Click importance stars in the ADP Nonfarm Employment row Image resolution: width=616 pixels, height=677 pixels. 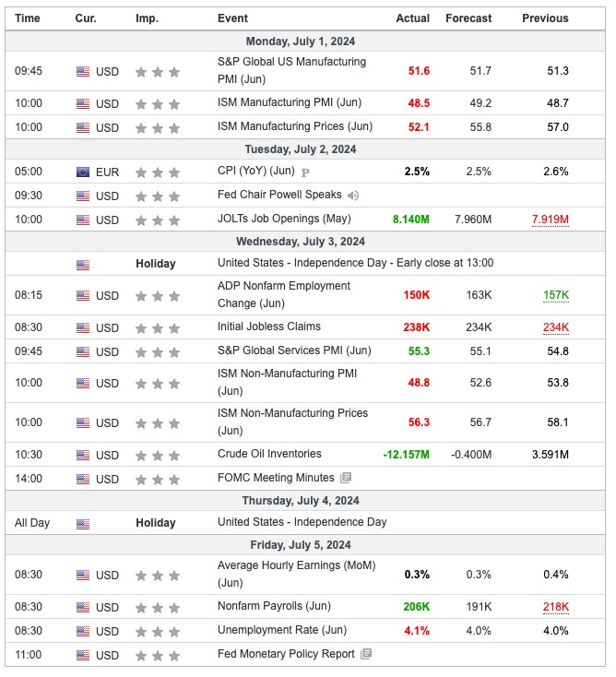tap(159, 298)
